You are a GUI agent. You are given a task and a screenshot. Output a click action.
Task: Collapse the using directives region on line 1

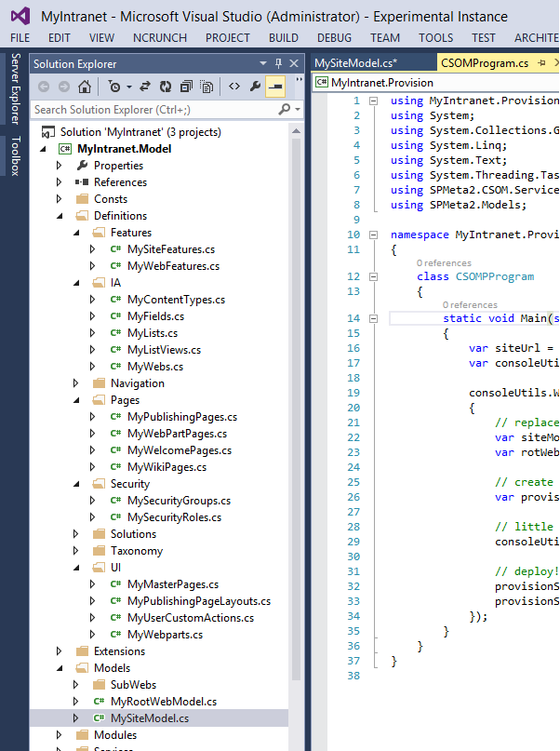[373, 101]
